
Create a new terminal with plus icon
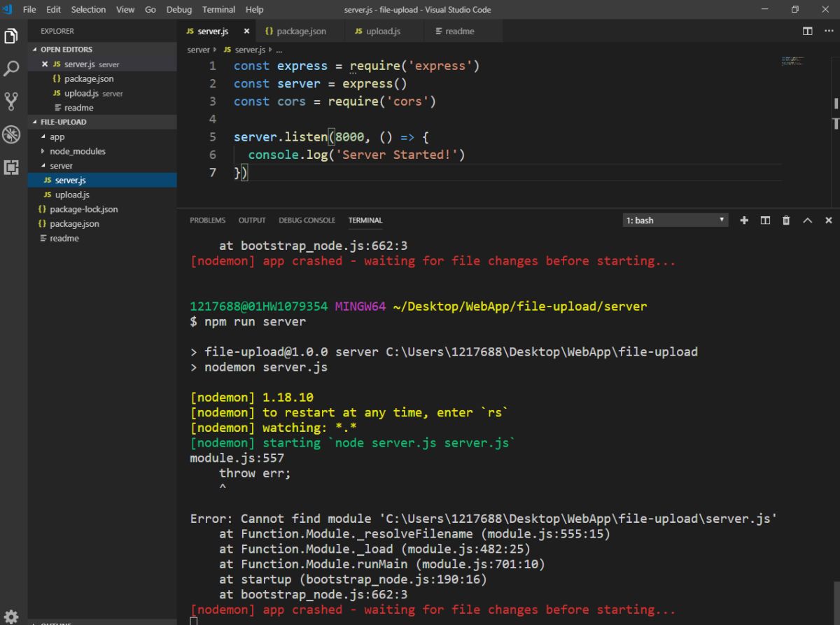coord(744,220)
